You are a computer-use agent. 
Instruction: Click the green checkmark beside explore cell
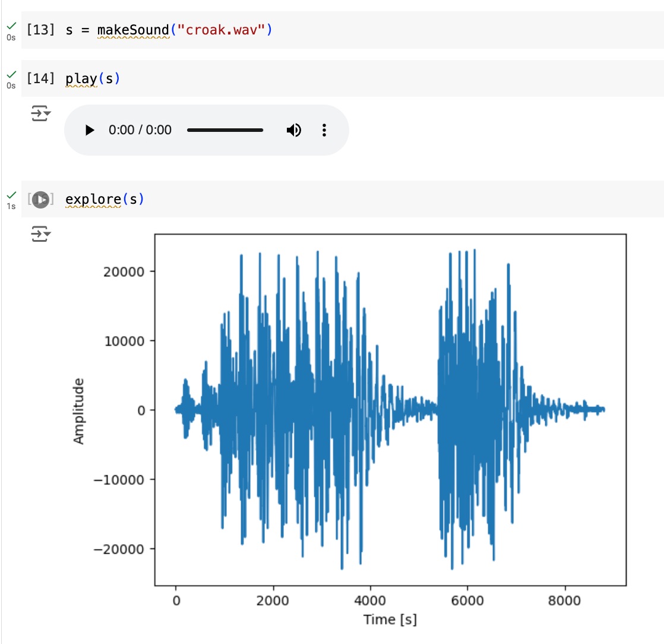pos(11,195)
